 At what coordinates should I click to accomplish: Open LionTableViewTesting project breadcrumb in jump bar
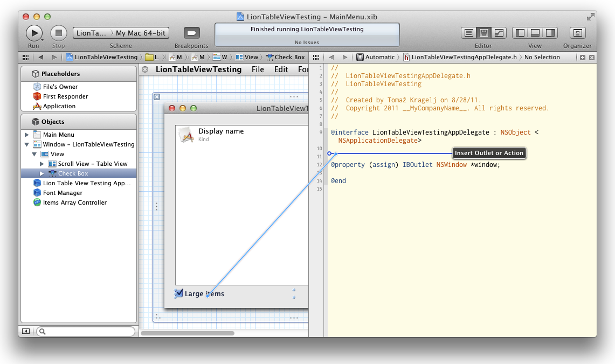[x=102, y=57]
